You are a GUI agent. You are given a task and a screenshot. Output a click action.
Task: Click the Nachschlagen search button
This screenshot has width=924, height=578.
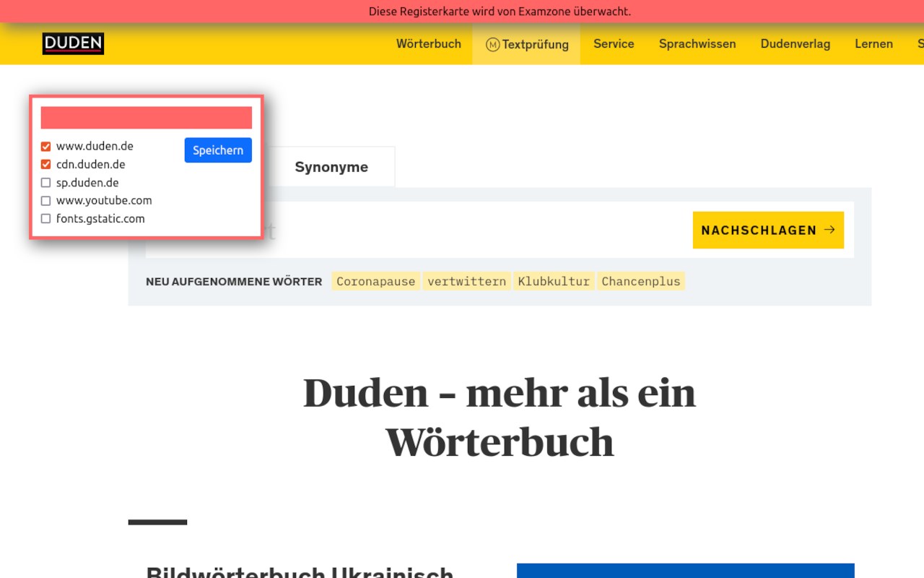(x=768, y=230)
